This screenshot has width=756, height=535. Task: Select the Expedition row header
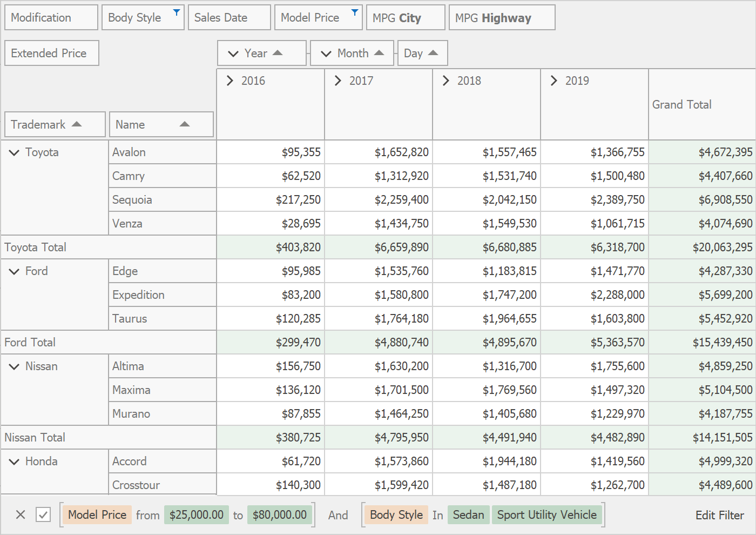click(x=163, y=295)
